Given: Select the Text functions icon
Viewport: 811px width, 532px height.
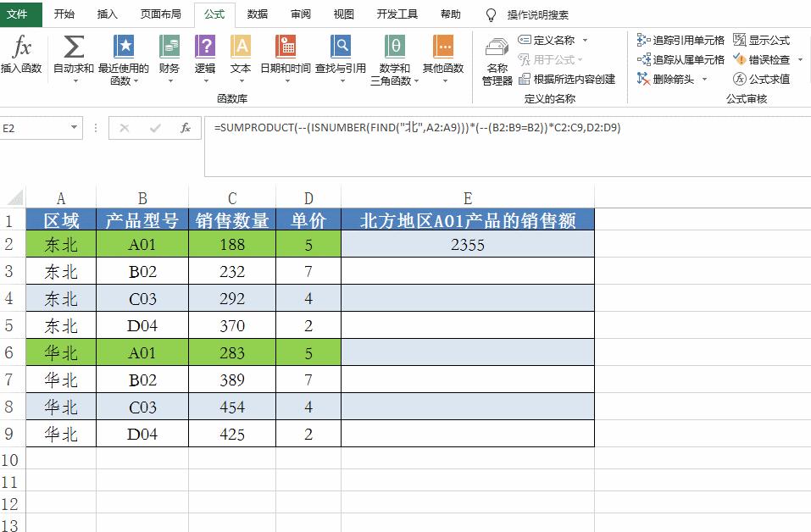Looking at the screenshot, I should [x=240, y=47].
